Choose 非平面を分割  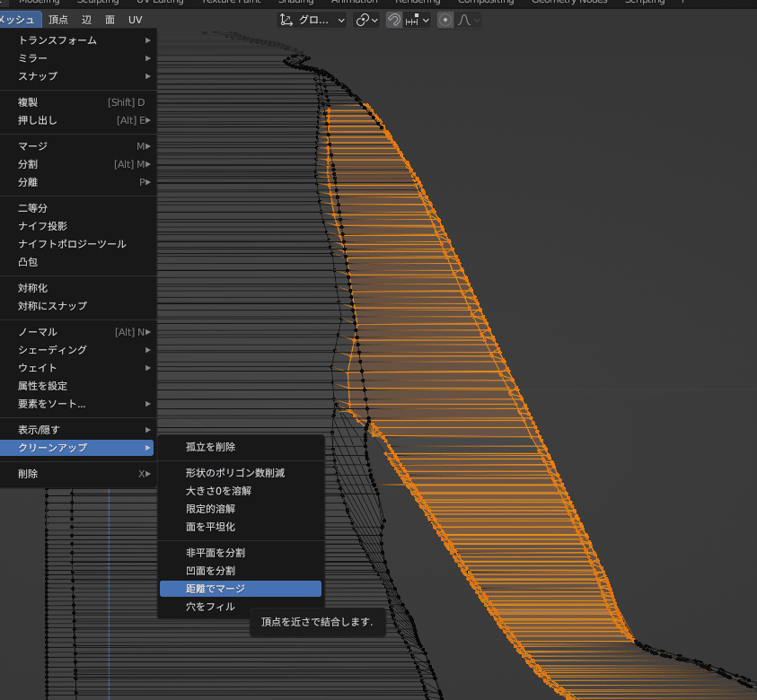(241, 553)
